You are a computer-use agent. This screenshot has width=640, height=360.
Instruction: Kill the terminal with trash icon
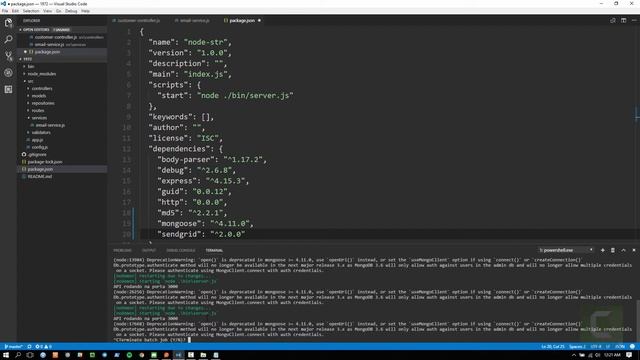[x=613, y=250]
